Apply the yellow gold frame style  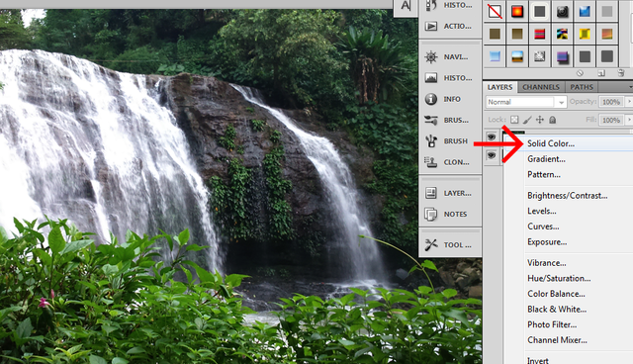point(585,34)
